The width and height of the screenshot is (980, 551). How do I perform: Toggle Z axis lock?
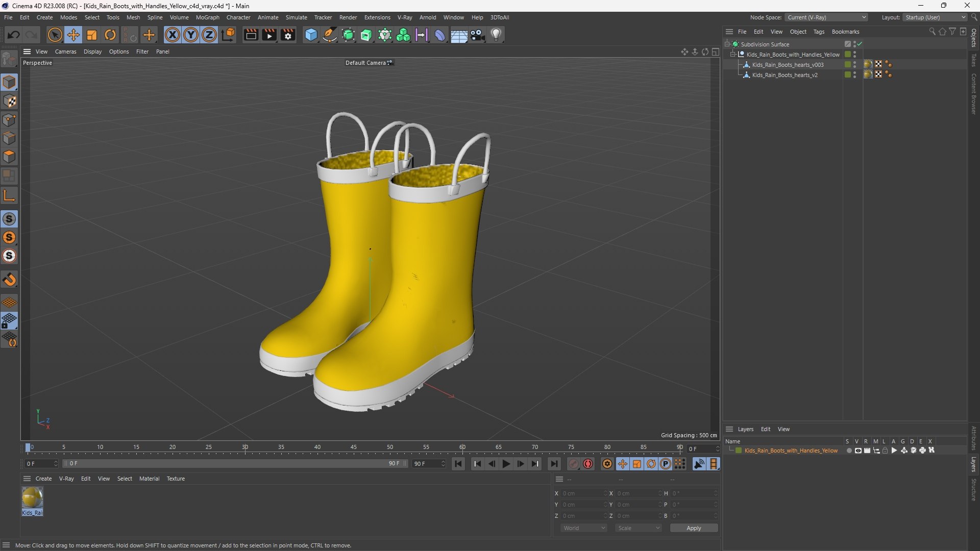coord(209,35)
